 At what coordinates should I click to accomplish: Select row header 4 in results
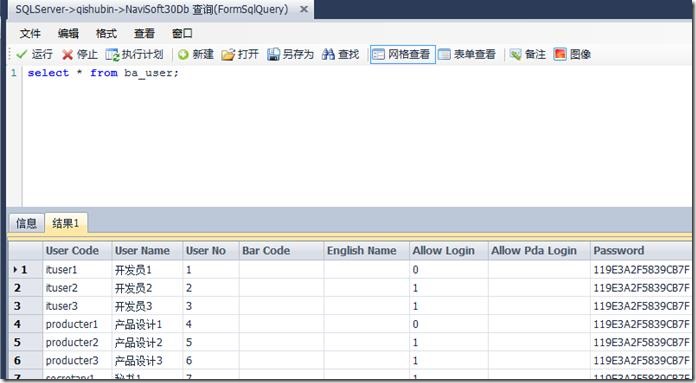pos(26,324)
